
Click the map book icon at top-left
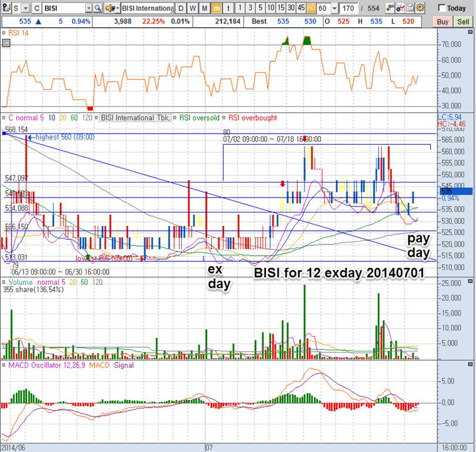point(6,8)
